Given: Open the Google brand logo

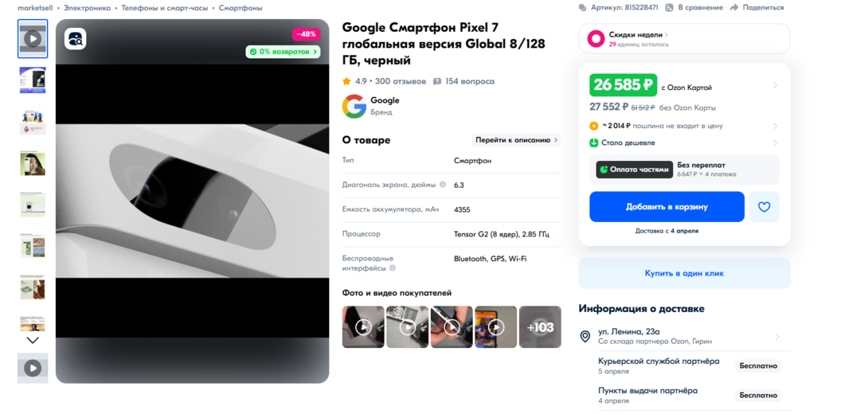Looking at the screenshot, I should point(354,106).
